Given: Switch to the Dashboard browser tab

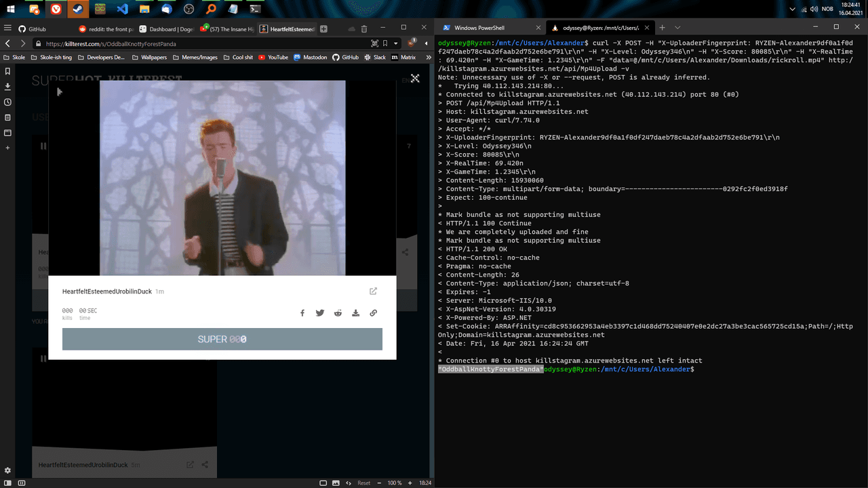Looking at the screenshot, I should tap(166, 29).
